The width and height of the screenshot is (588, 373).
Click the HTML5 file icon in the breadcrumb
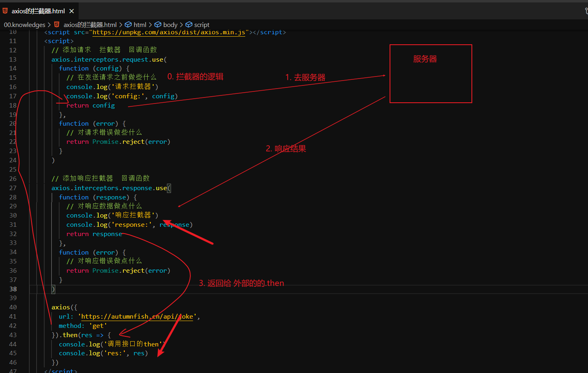(57, 25)
